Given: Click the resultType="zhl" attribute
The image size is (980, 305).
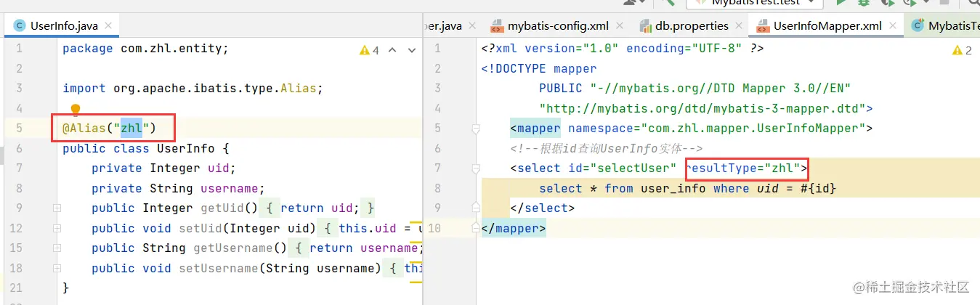Looking at the screenshot, I should pos(742,168).
